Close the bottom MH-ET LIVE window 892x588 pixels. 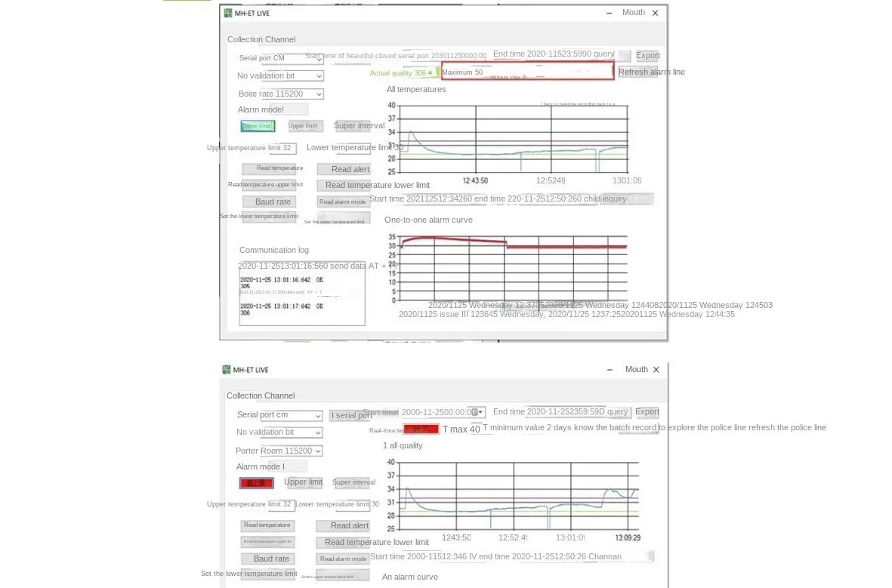pos(656,370)
